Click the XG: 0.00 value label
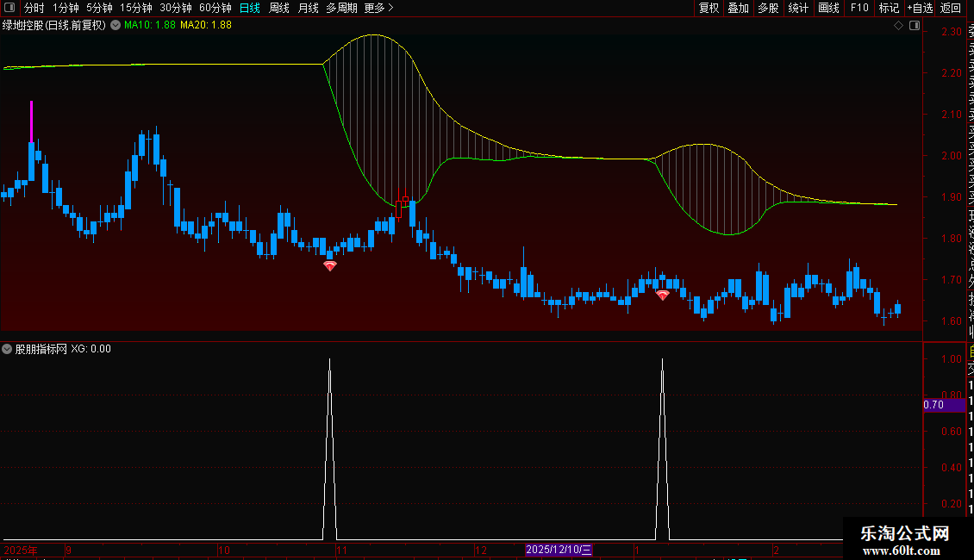 tap(91, 349)
